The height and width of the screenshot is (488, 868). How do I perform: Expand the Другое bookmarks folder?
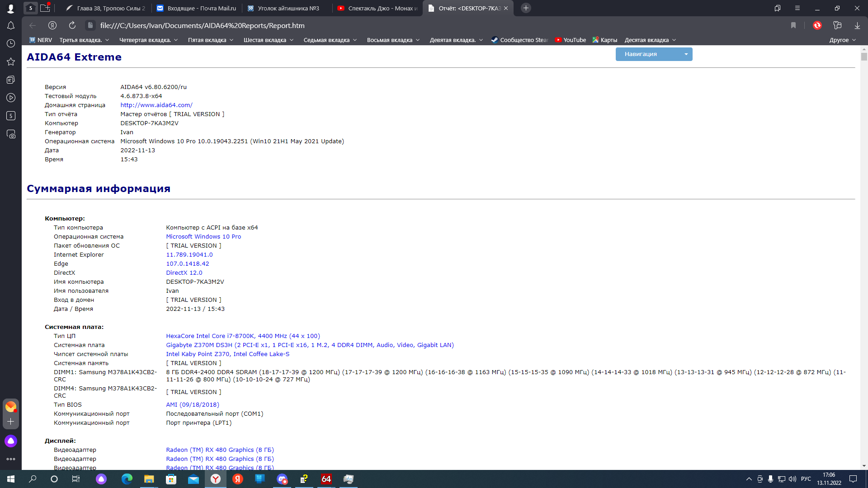click(x=843, y=40)
